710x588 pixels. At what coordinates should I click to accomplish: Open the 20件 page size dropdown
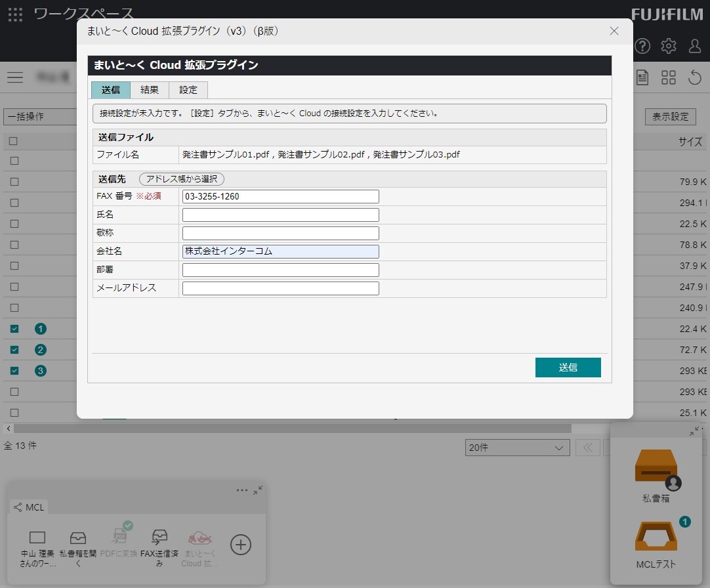(x=516, y=448)
